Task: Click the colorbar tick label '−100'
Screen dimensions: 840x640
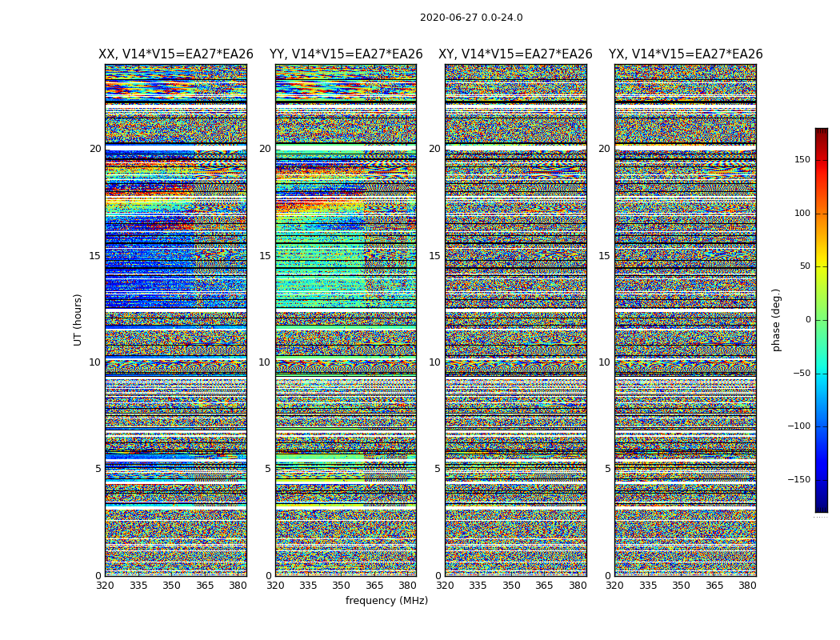Action: click(798, 426)
